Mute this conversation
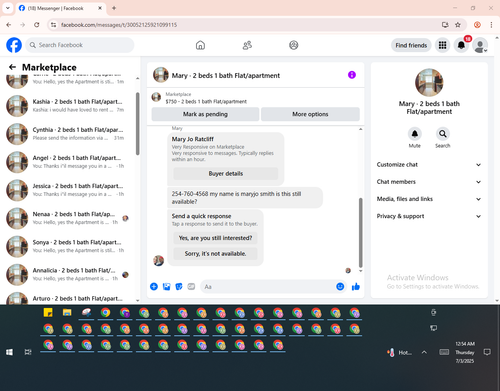 pos(415,134)
